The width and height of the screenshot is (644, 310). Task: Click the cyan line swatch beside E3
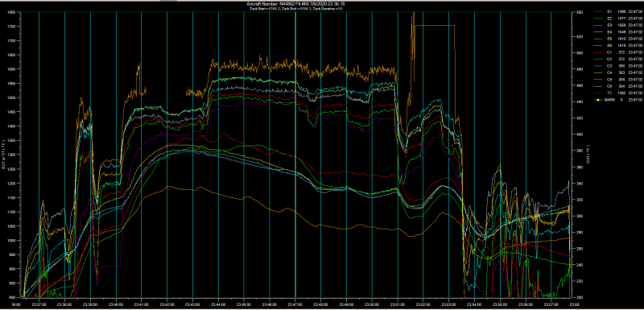(x=598, y=25)
